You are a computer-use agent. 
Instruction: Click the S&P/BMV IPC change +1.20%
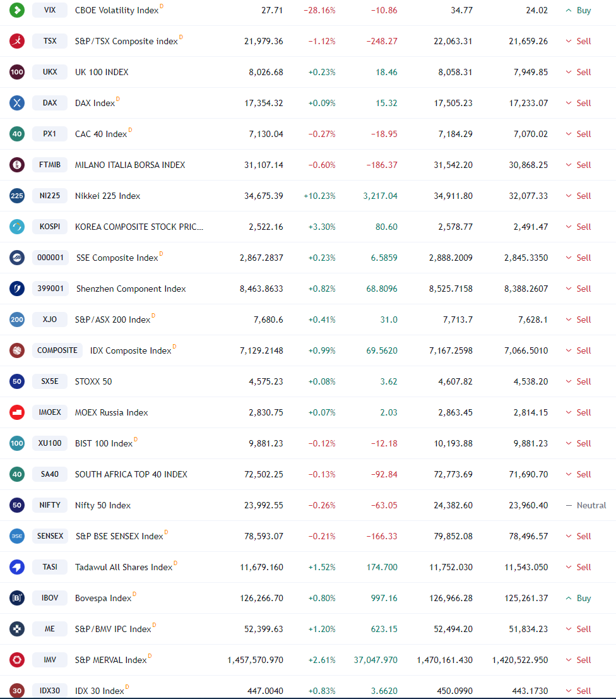coord(322,629)
